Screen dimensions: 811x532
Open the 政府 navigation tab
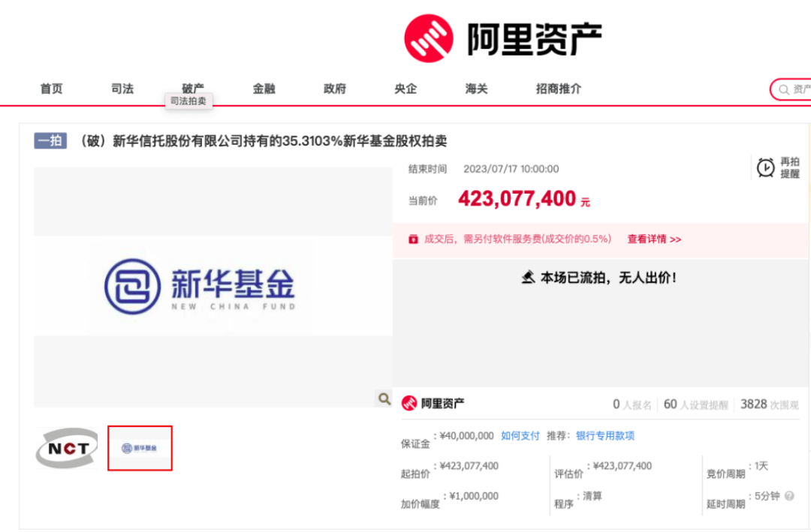coord(335,89)
